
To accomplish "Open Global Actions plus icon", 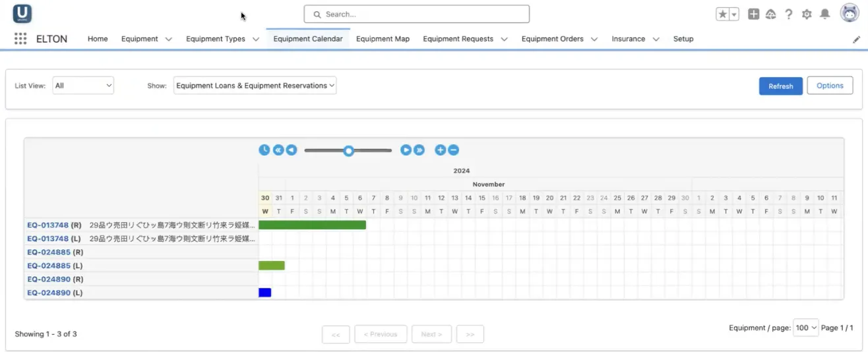I will click(753, 14).
